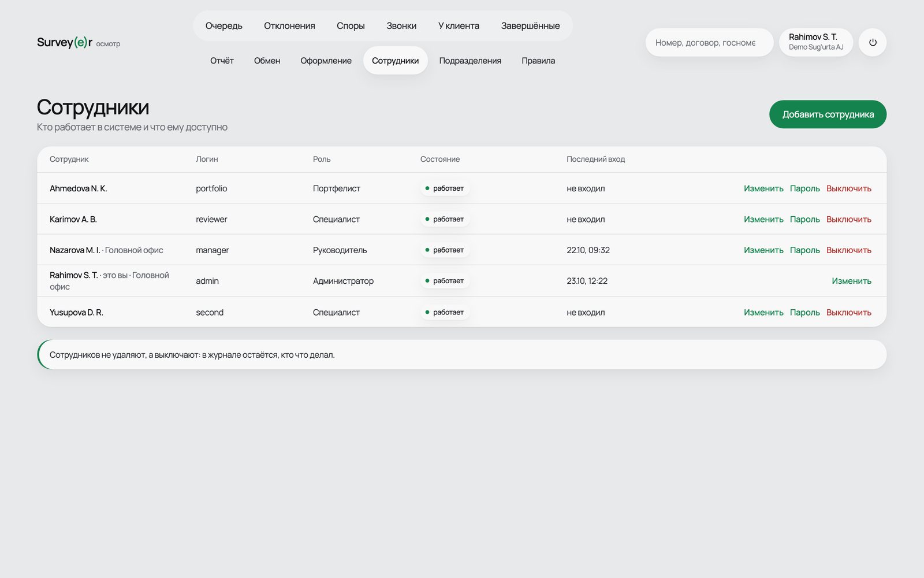Click Выключить for Ahmedova N. K.

[848, 188]
